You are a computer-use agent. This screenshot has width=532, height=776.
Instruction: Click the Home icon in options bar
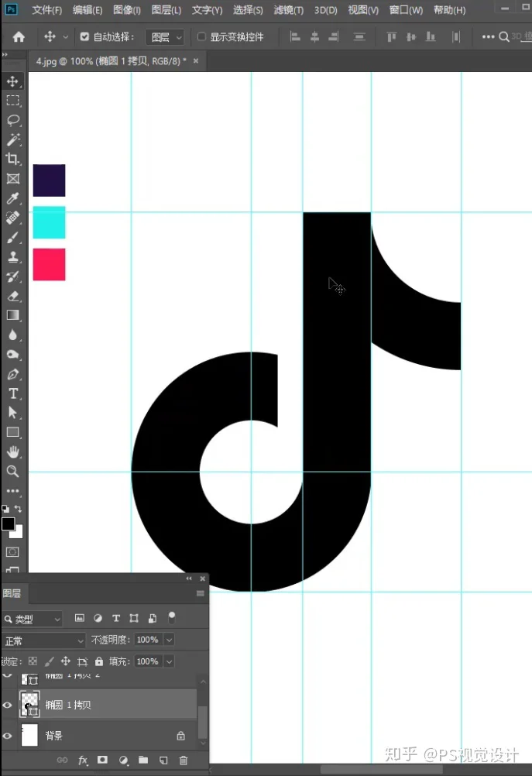[19, 36]
